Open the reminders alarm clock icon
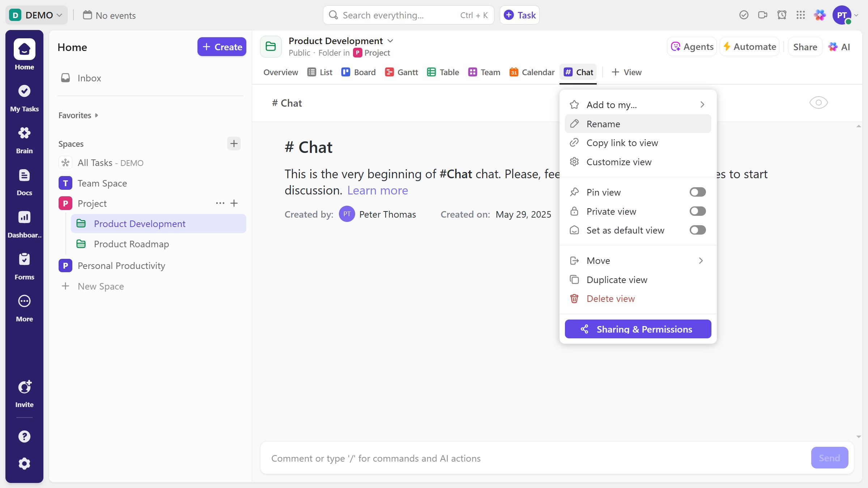 point(782,15)
